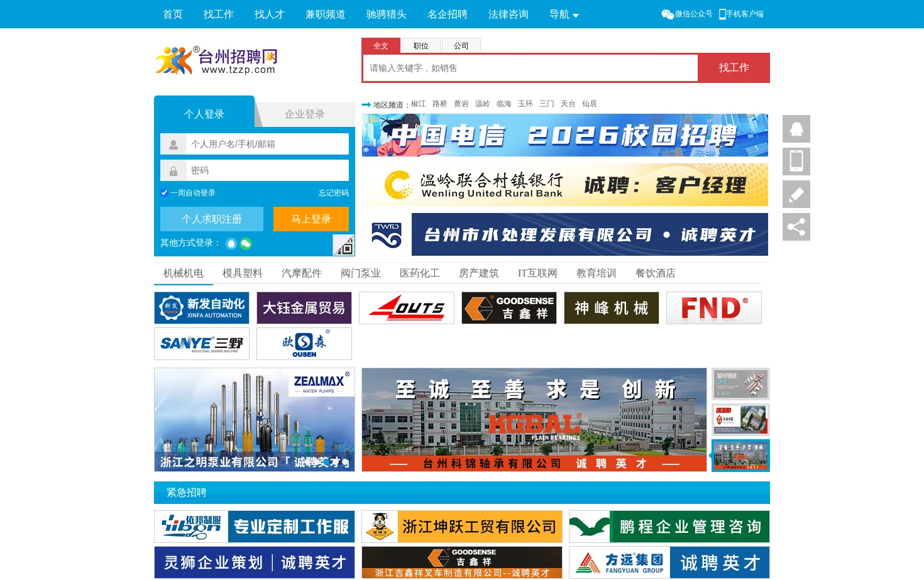Viewport: 924px width, 580px height.
Task: Select the 机械机电 industry tab
Action: [x=184, y=273]
